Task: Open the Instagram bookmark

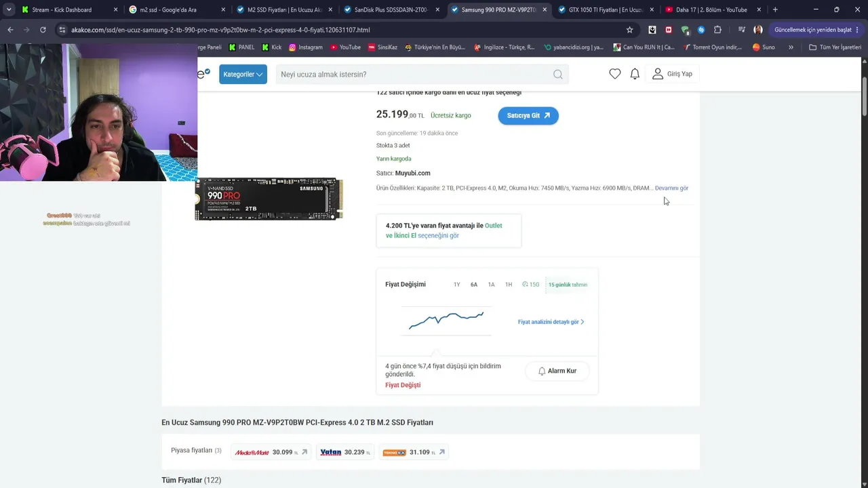Action: pyautogui.click(x=306, y=47)
